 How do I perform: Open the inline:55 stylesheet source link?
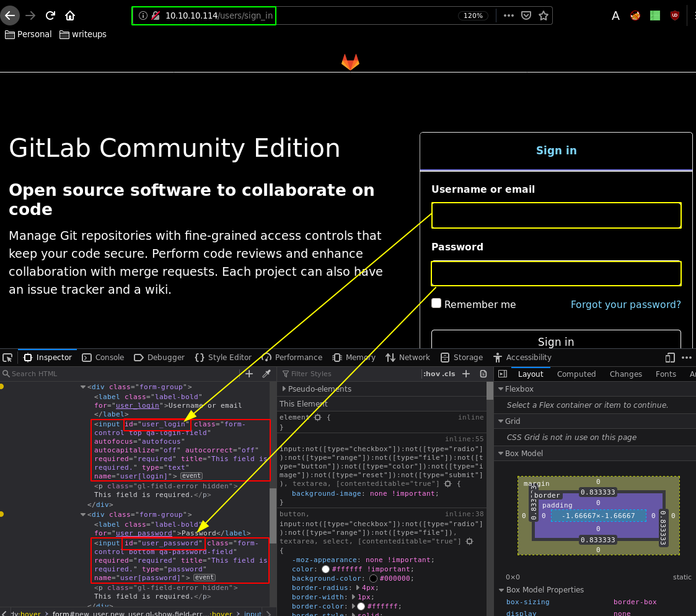(464, 439)
